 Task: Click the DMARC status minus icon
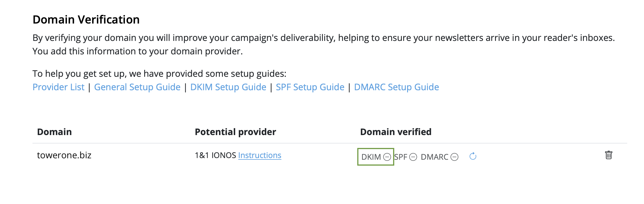(454, 157)
